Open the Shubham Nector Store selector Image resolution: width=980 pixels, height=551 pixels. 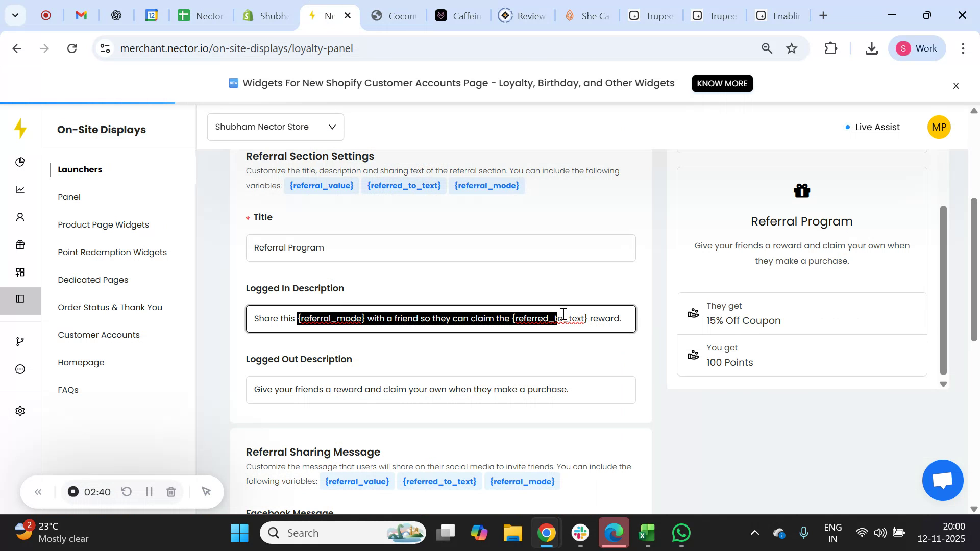[x=275, y=127]
